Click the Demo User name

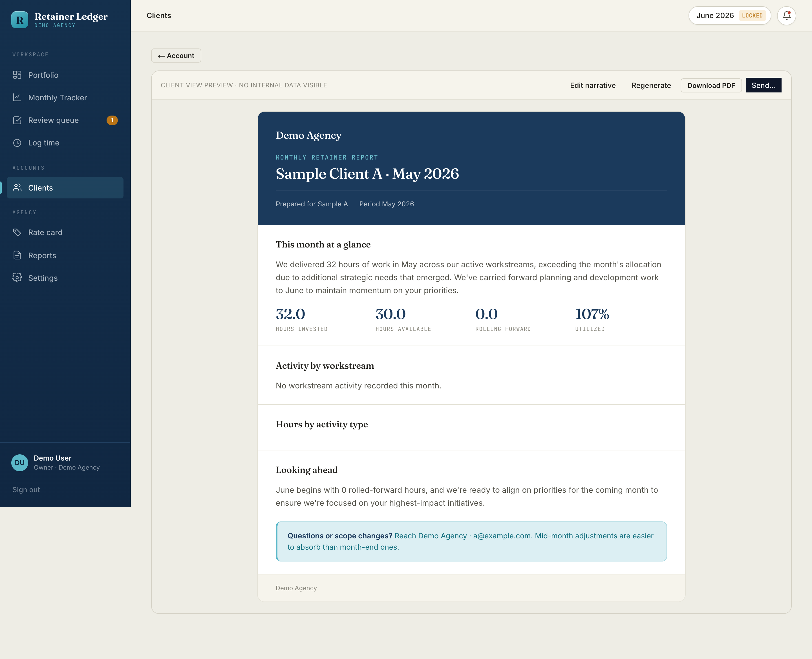52,458
